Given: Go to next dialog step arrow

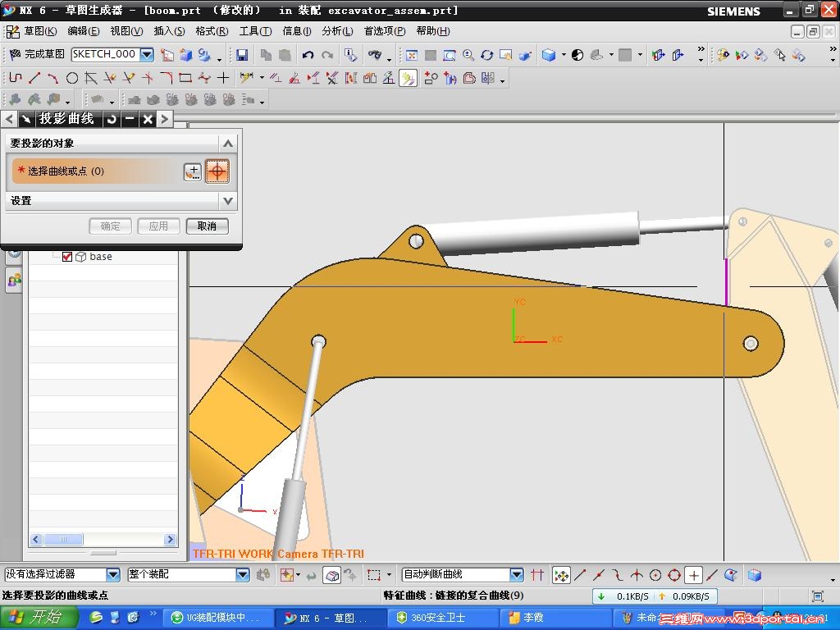Looking at the screenshot, I should 164,119.
